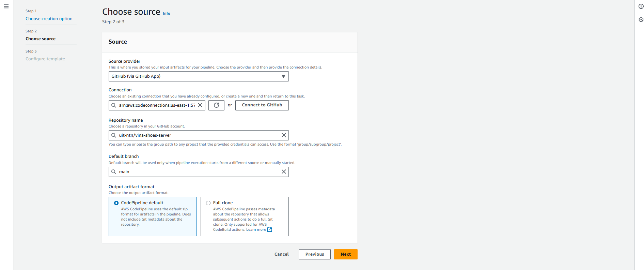Viewport: 644px width, 270px height.
Task: Go to Step 1 Choose creation option
Action: (49, 19)
